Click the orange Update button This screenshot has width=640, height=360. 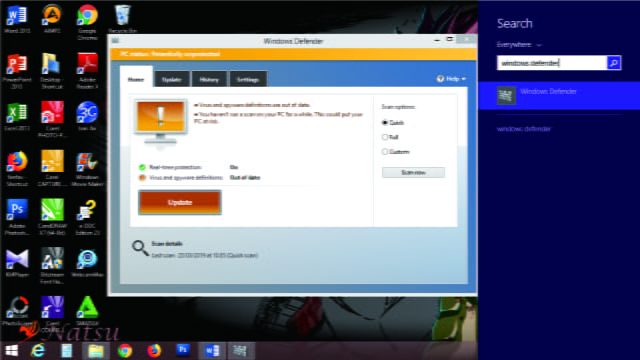tap(180, 202)
